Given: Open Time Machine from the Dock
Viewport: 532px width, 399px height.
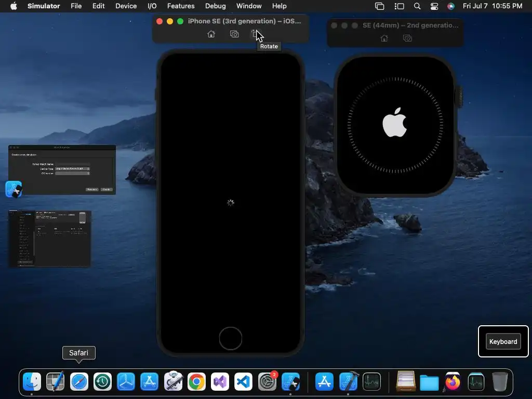Looking at the screenshot, I should point(102,382).
